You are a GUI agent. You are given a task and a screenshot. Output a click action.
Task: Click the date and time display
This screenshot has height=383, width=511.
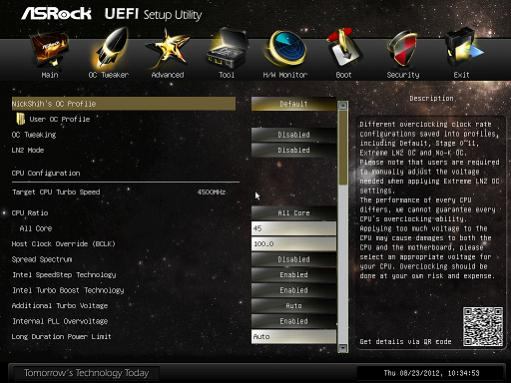pyautogui.click(x=431, y=373)
